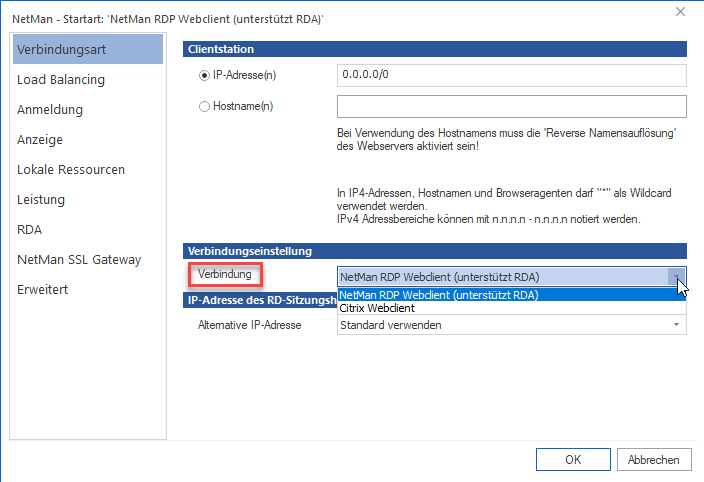Screen dimensions: 704x482
Task: Go to the Anzeige settings
Action: (40, 139)
